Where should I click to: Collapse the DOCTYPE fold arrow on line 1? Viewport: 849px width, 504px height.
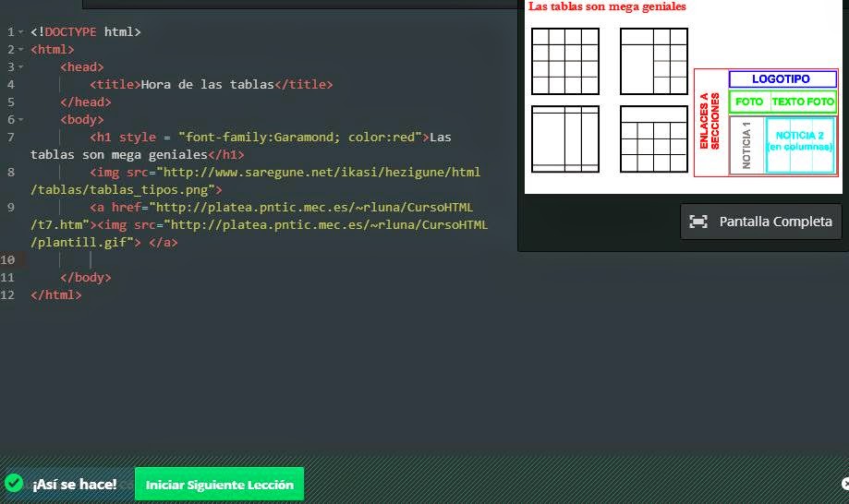(x=20, y=32)
